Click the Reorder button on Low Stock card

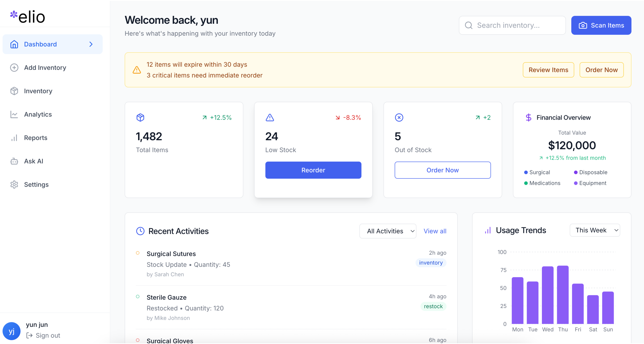[313, 170]
